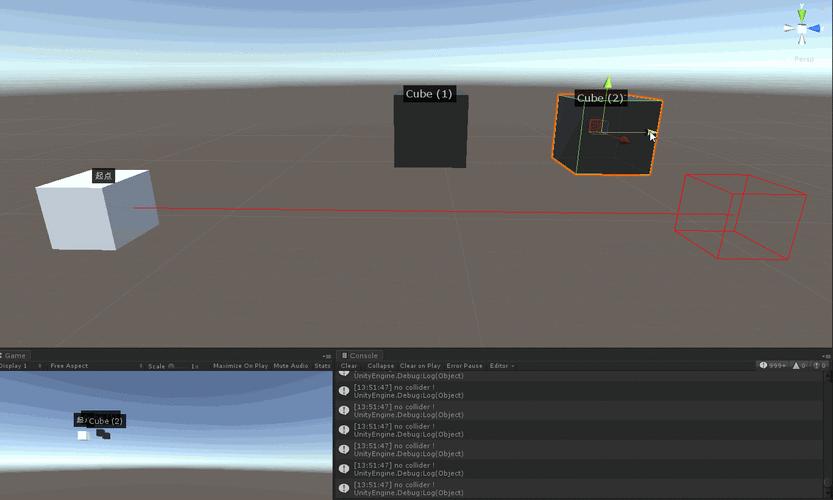833x500 pixels.
Task: Open the Editor dropdown in Console toolbar
Action: pyautogui.click(x=502, y=366)
